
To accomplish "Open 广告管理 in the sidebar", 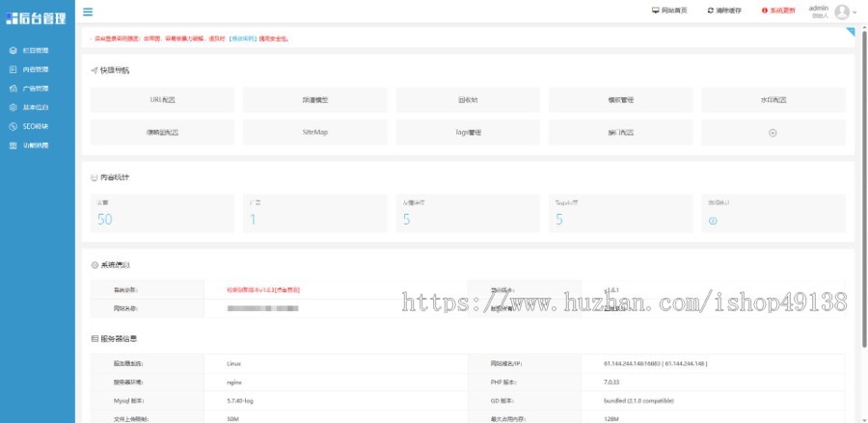I will tap(37, 89).
